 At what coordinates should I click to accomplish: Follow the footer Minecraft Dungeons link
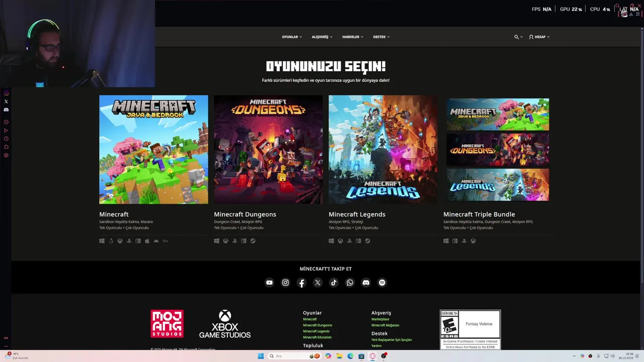(x=317, y=325)
